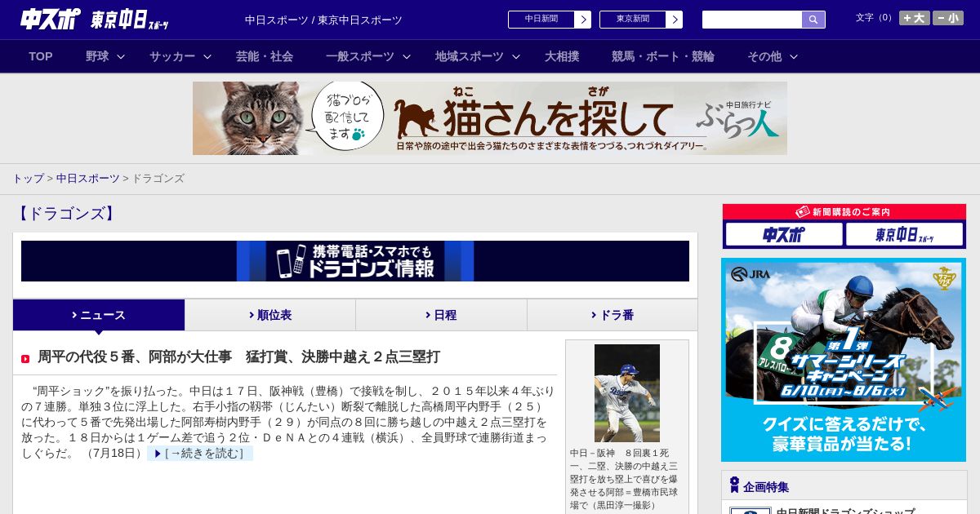Open 芸能・社会 section
Image resolution: width=980 pixels, height=514 pixels.
pyautogui.click(x=265, y=56)
